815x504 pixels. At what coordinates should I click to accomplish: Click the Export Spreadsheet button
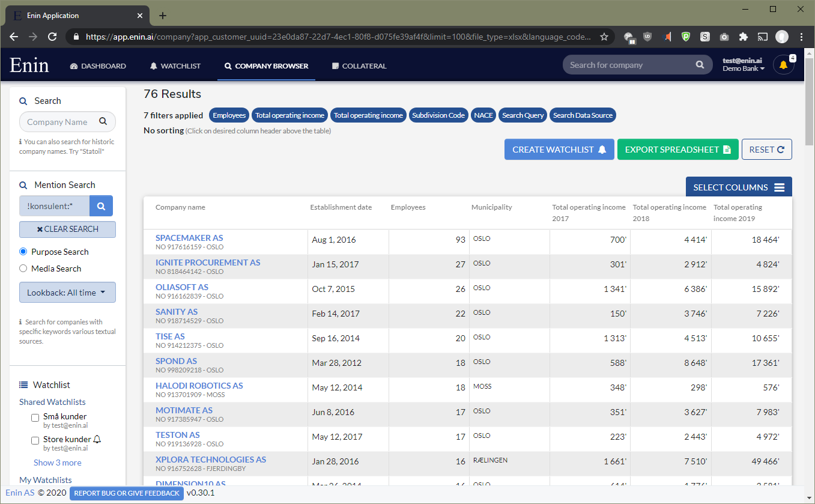677,150
